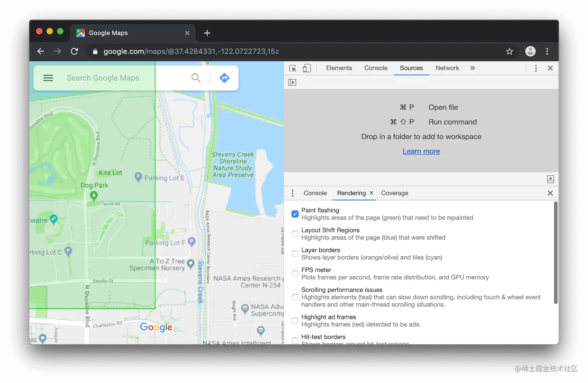588x383 pixels.
Task: Click the Rendering panel scrollbar
Action: click(x=555, y=253)
